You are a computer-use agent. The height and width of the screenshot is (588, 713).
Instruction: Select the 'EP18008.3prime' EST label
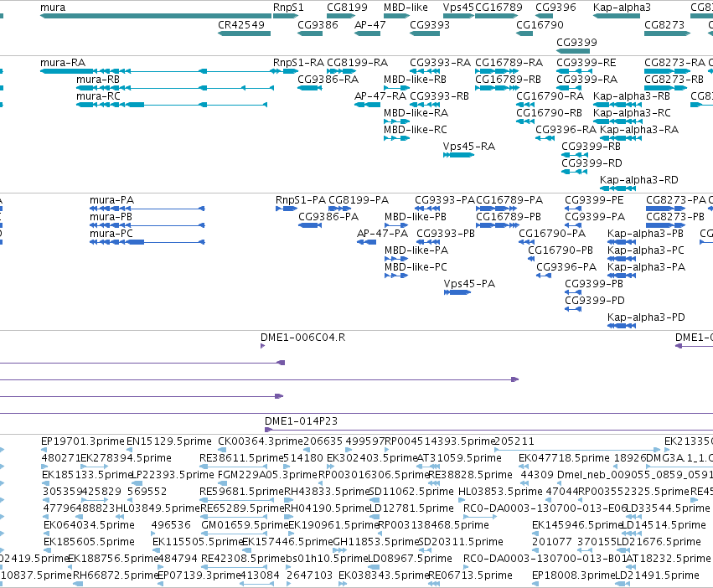573,575
